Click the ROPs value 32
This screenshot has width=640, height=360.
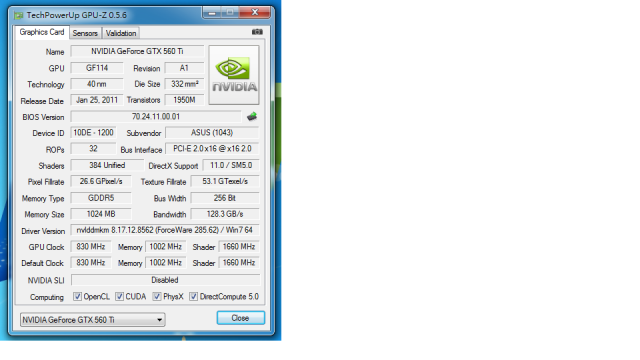93,149
